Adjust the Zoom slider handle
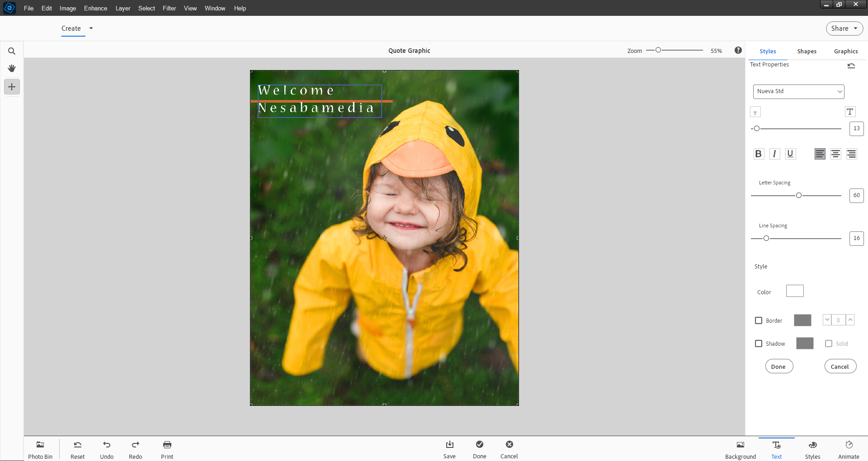Screen dimensions: 868x461 coord(658,50)
